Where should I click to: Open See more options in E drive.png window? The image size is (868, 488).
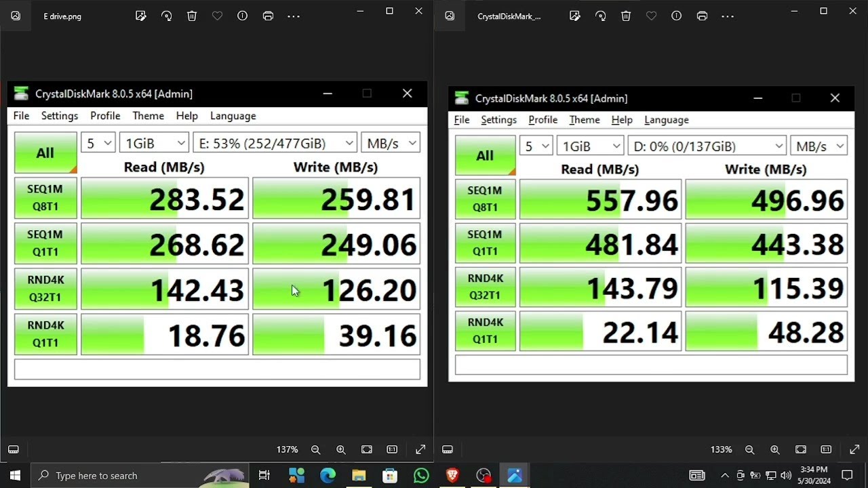click(x=294, y=16)
